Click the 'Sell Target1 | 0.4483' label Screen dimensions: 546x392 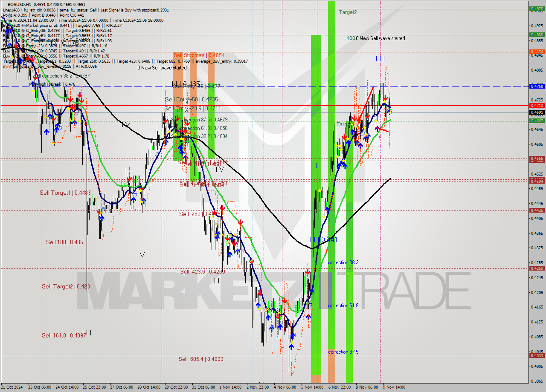coord(65,193)
